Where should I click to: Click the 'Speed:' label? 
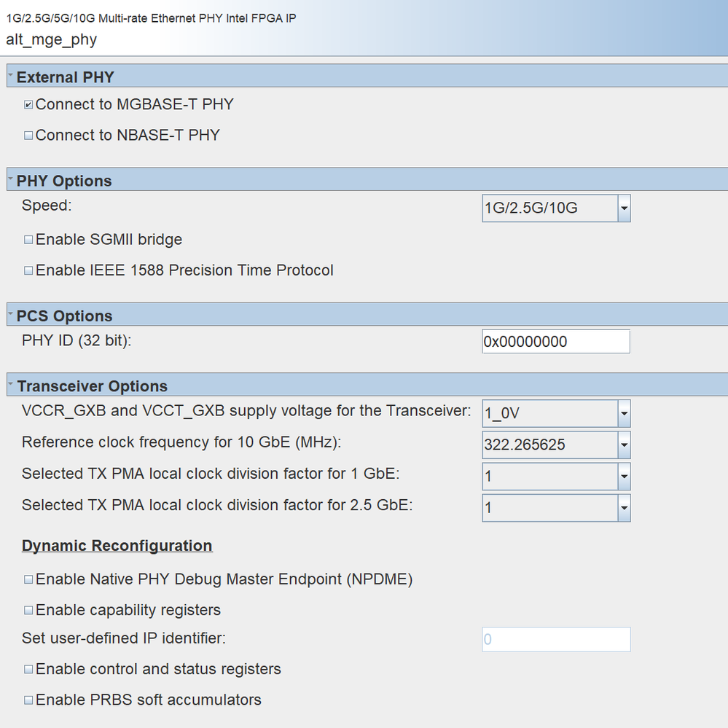pyautogui.click(x=47, y=206)
